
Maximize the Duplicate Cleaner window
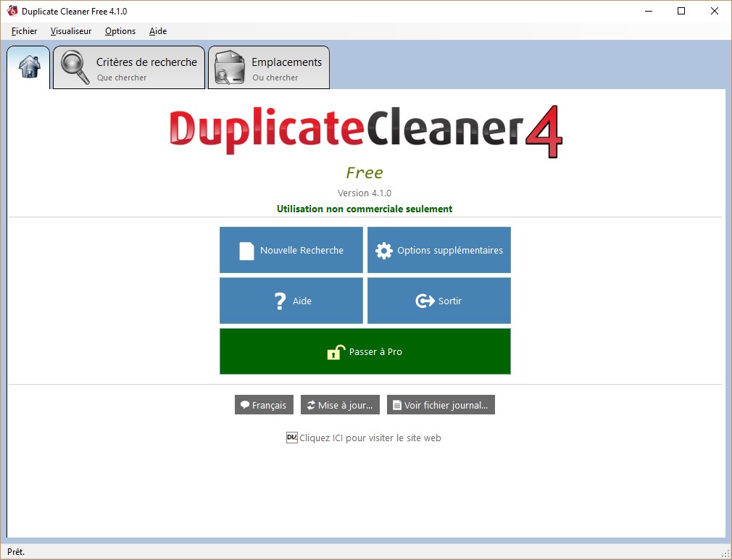click(x=681, y=11)
